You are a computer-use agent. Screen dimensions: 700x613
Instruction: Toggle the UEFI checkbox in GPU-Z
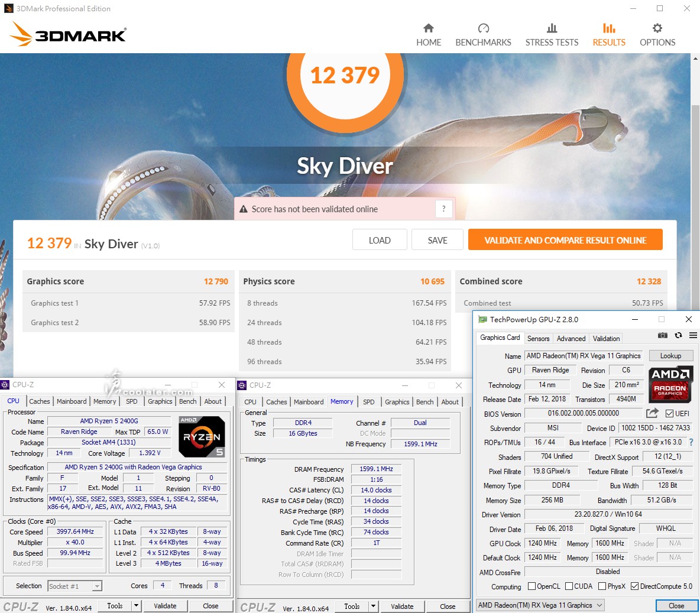click(669, 413)
